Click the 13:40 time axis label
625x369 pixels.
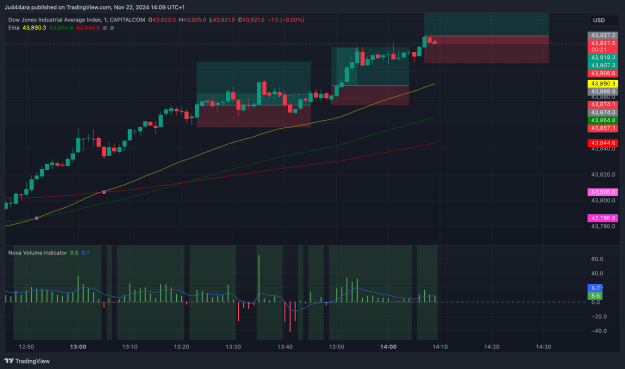[x=285, y=347]
